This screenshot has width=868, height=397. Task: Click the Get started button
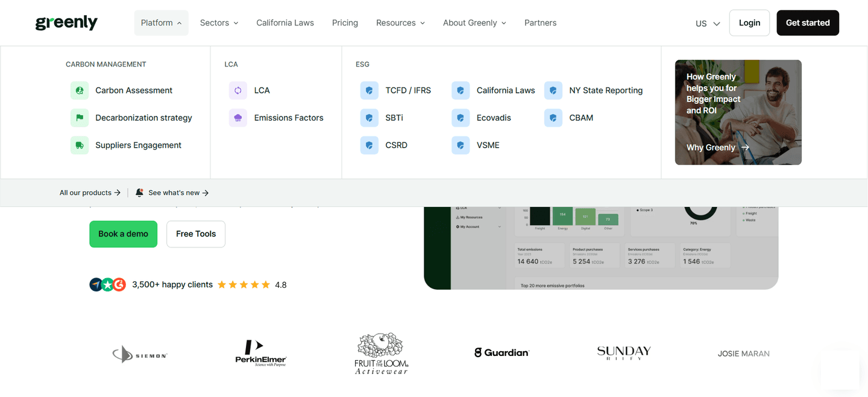pyautogui.click(x=808, y=23)
